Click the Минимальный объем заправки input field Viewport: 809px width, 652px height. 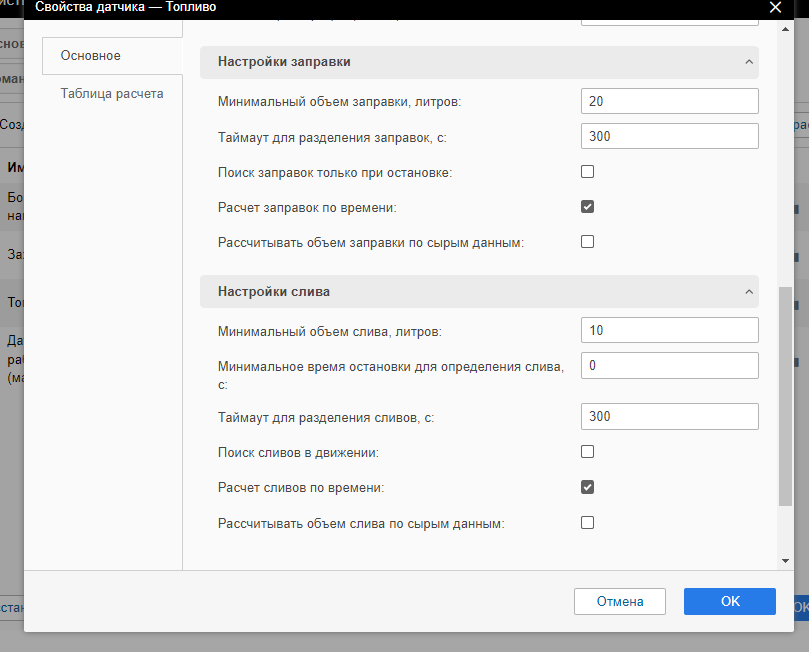click(669, 101)
